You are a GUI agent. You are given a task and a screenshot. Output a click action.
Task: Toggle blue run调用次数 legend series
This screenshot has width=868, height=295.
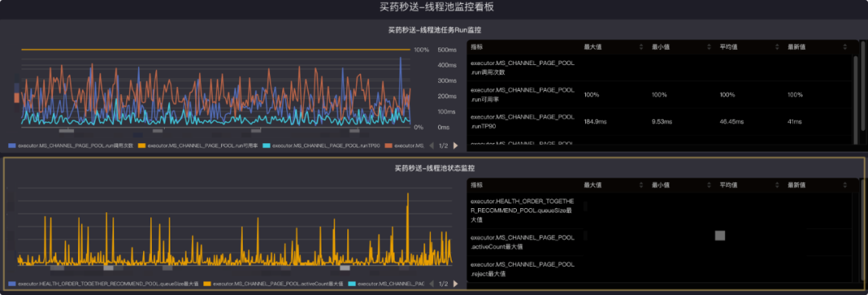pos(71,145)
